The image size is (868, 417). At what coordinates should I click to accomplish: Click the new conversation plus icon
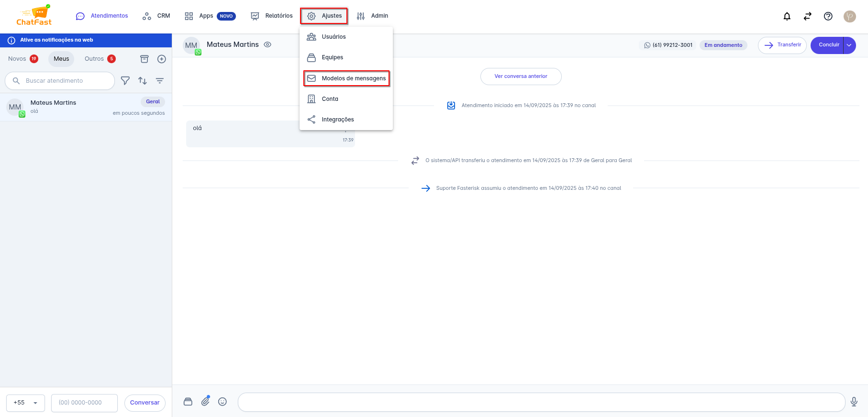(x=162, y=59)
